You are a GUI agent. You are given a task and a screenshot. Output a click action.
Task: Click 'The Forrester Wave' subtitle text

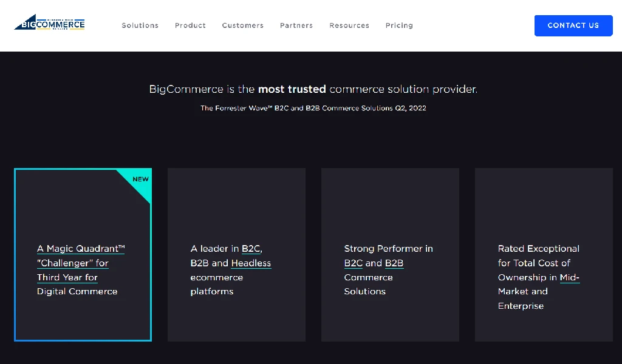(313, 108)
